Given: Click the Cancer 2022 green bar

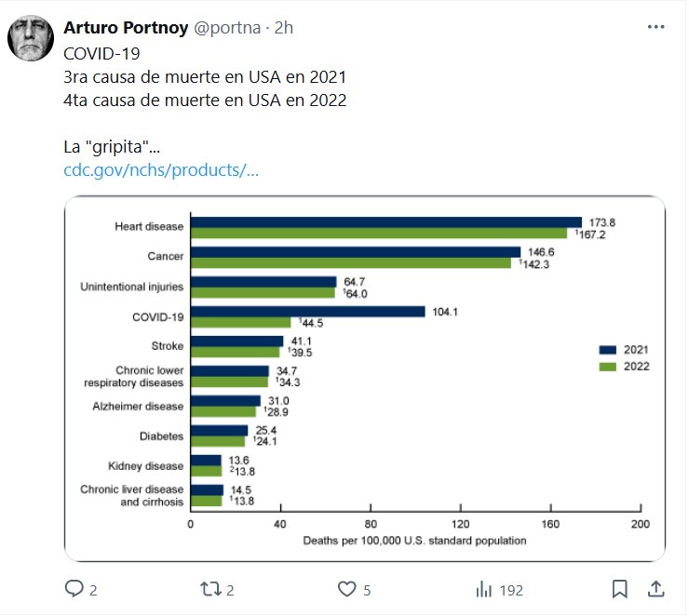Looking at the screenshot, I should (350, 263).
